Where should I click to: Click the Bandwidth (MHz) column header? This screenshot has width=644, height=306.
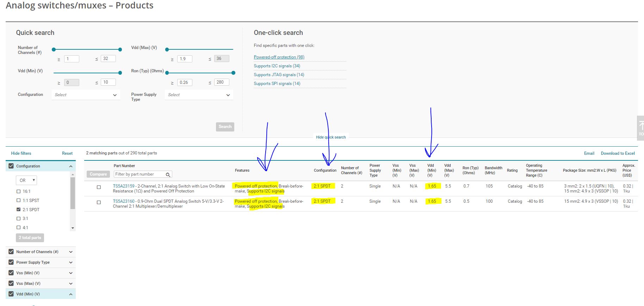point(493,170)
